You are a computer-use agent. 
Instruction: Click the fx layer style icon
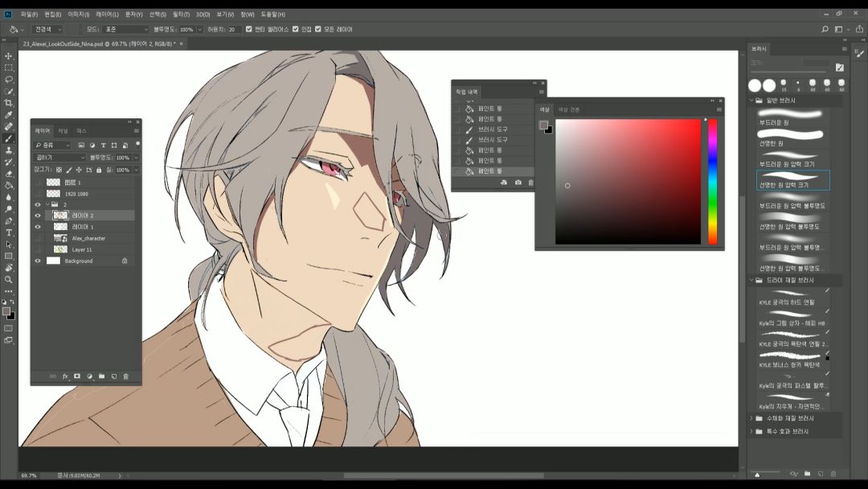point(65,376)
